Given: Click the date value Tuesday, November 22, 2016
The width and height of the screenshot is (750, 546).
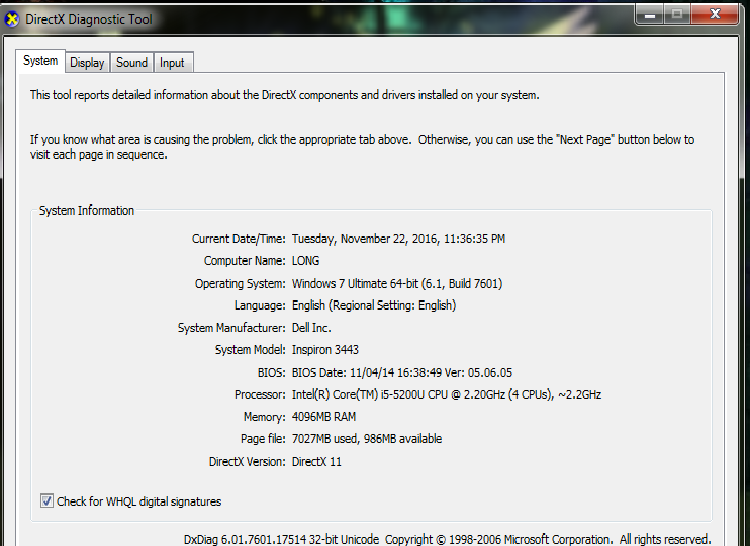Looking at the screenshot, I should tap(398, 239).
